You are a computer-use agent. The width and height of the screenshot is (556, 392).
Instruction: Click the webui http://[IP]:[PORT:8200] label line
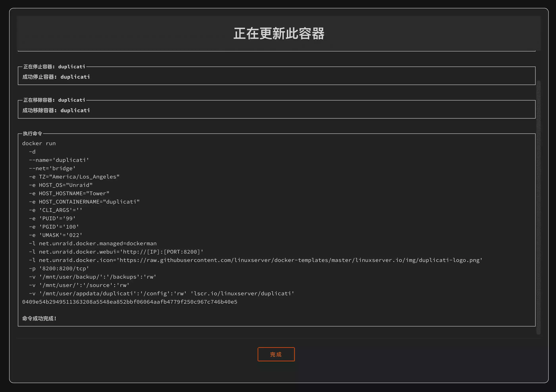pyautogui.click(x=116, y=252)
